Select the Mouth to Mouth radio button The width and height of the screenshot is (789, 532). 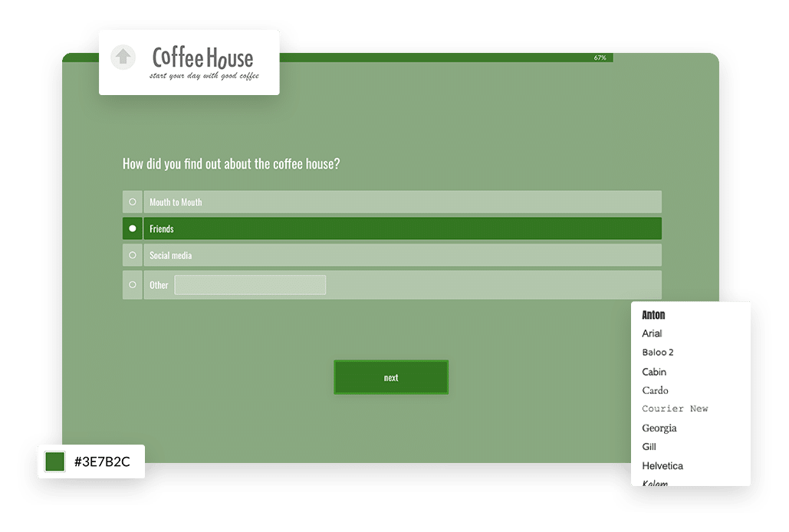coord(132,202)
